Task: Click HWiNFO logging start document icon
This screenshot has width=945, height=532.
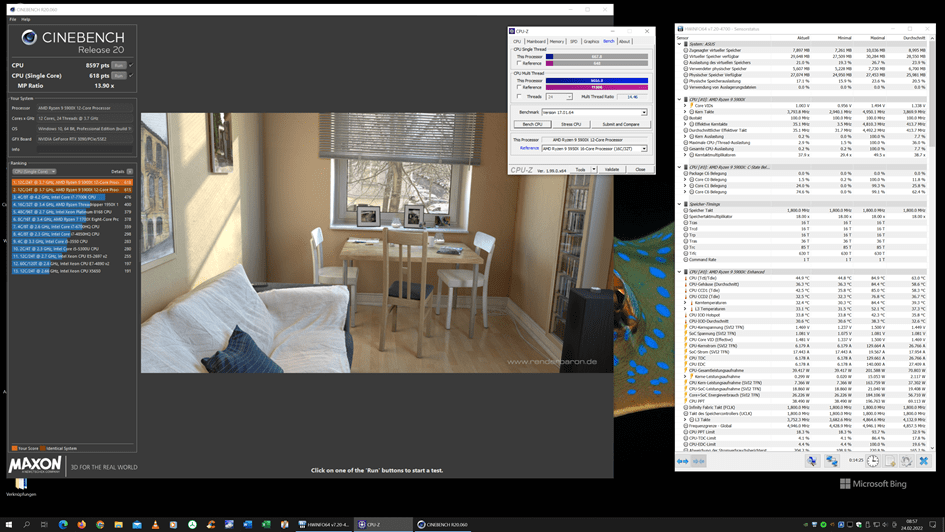Action: pos(890,461)
